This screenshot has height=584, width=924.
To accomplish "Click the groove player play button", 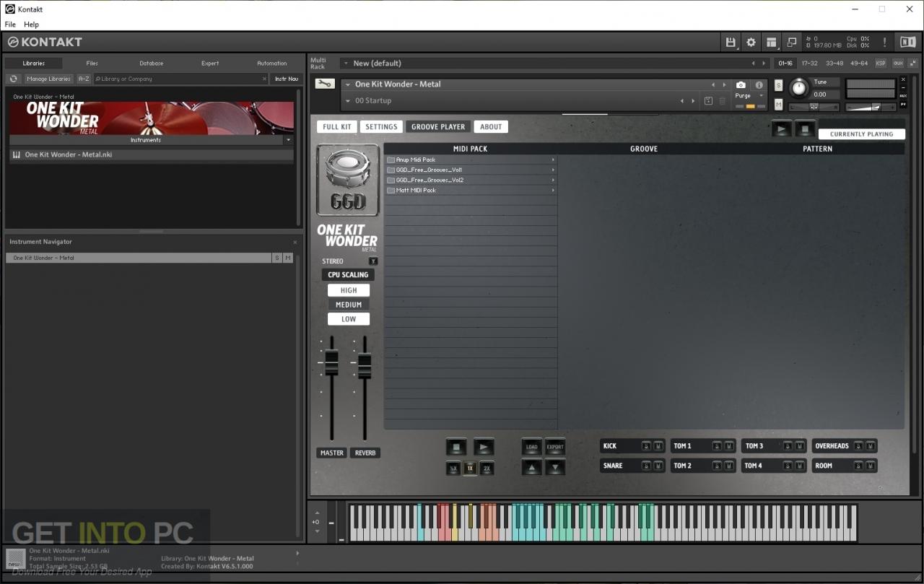I will [484, 447].
